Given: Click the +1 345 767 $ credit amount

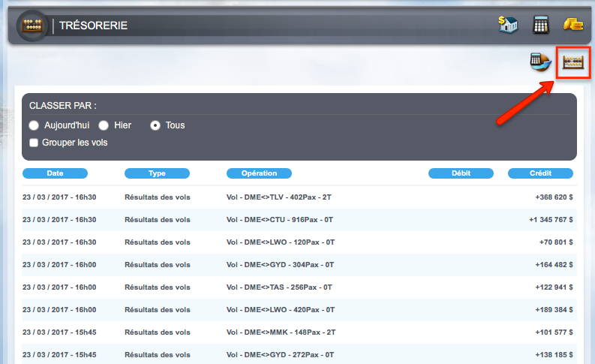Looking at the screenshot, I should click(551, 220).
